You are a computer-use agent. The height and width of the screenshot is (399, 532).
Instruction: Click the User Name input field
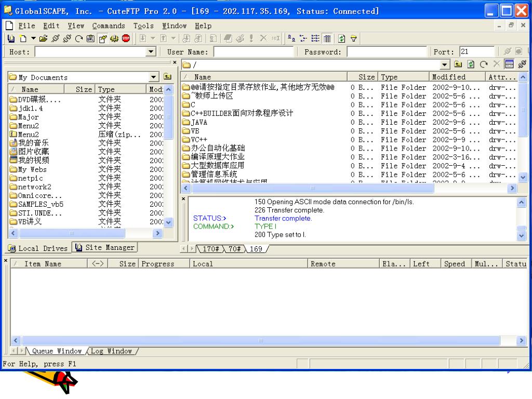[x=254, y=52]
